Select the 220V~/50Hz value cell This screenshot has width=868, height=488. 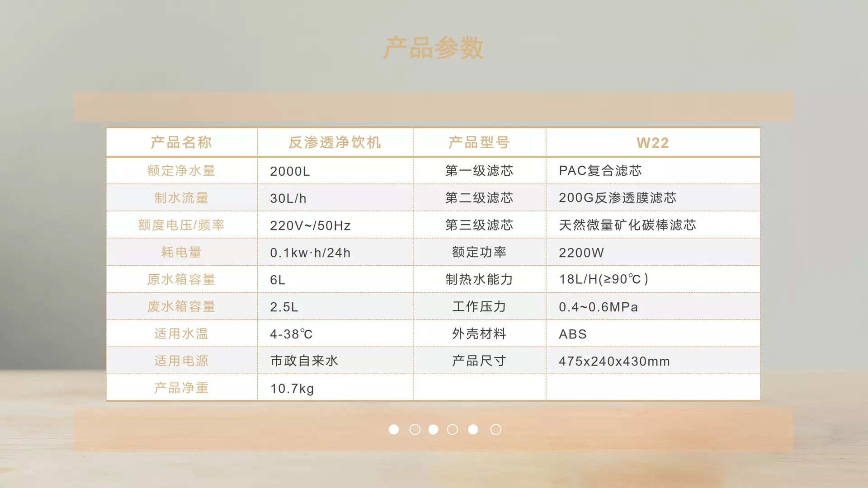310,225
